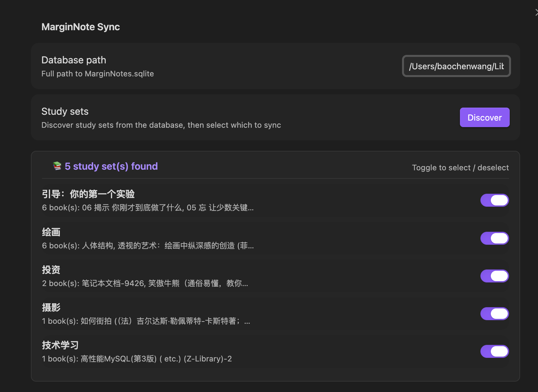Click the stacked books icon beside study sets found

(x=57, y=166)
